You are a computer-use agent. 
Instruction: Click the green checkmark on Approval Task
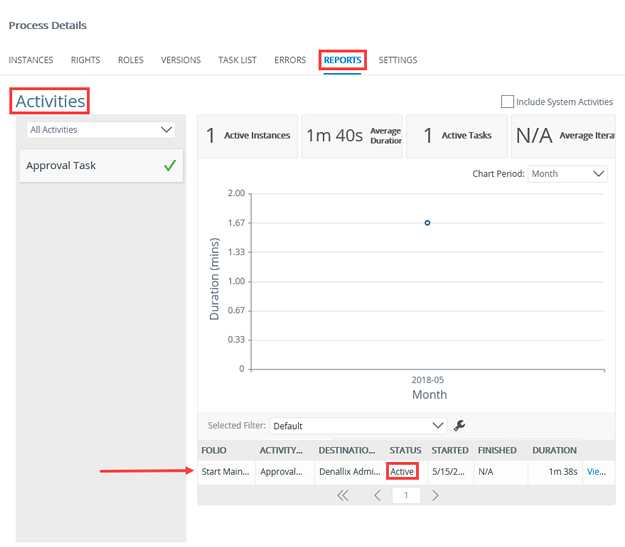click(170, 166)
